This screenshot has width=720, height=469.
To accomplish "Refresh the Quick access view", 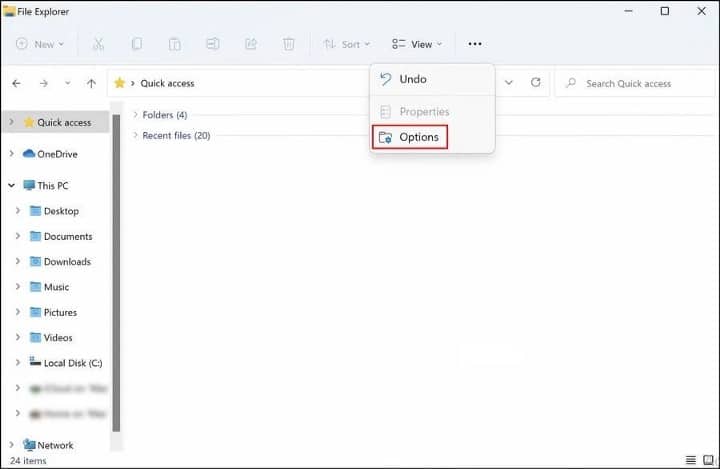I will click(x=535, y=82).
